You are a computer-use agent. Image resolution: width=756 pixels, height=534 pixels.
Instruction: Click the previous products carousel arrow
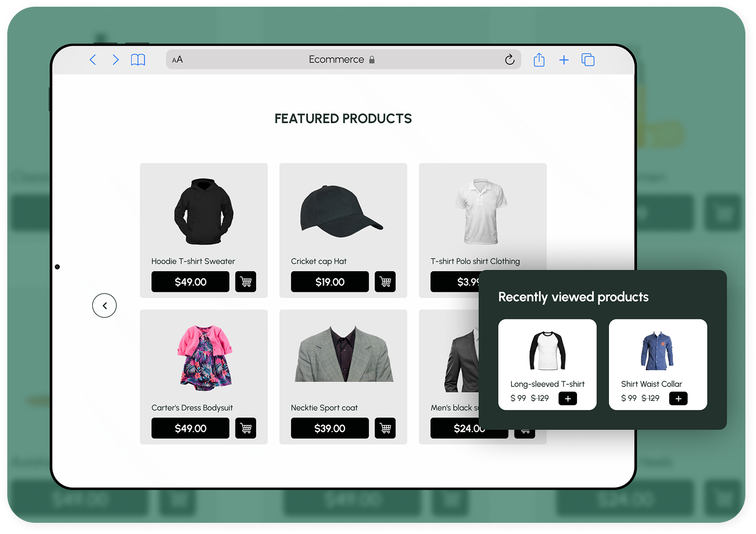click(105, 306)
